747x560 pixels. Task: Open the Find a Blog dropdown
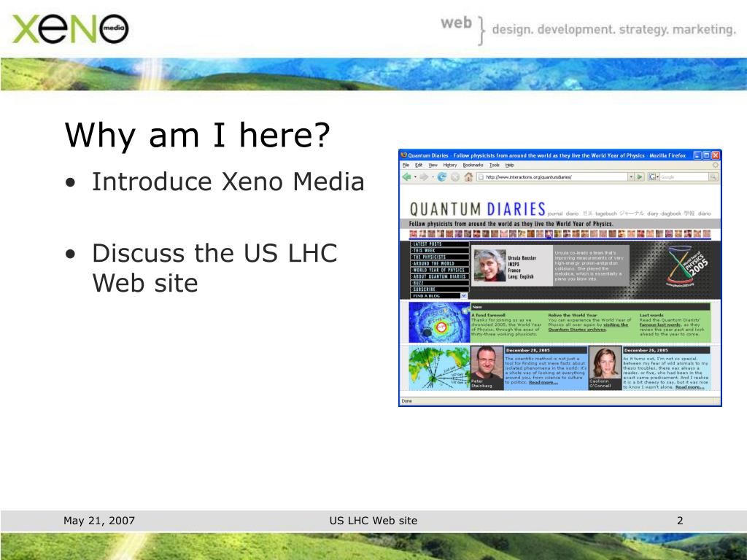point(439,296)
